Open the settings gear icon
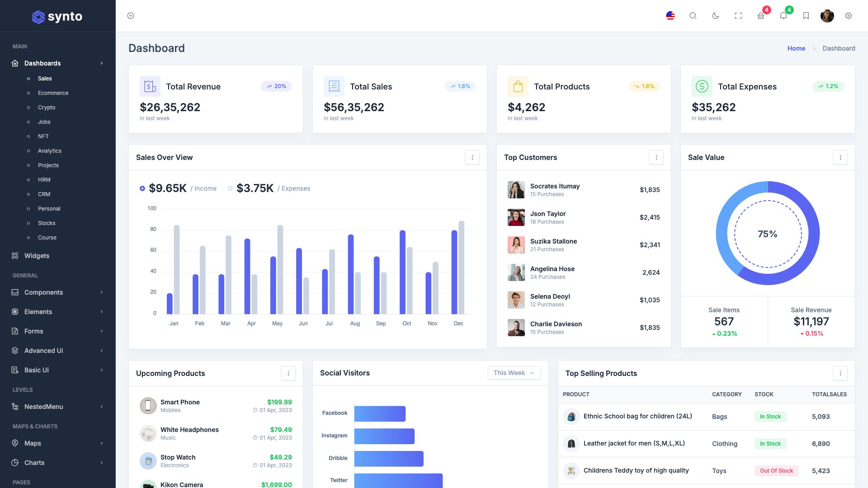The height and width of the screenshot is (488, 868). pos(849,15)
